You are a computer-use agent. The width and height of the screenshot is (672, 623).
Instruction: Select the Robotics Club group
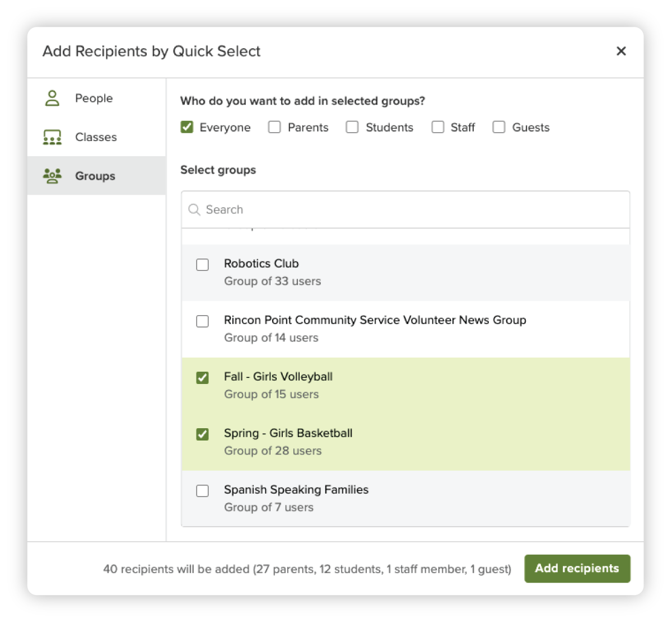(x=202, y=265)
